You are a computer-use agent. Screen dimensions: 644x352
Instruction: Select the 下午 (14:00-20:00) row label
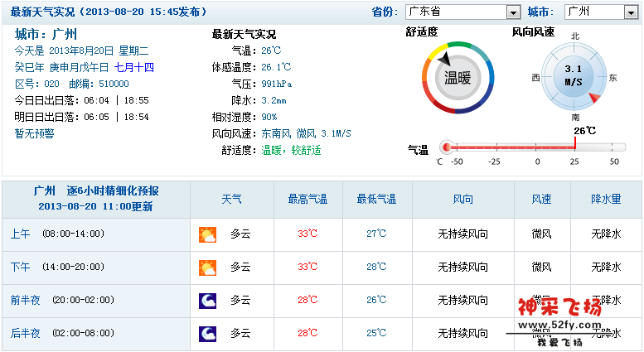coord(57,267)
